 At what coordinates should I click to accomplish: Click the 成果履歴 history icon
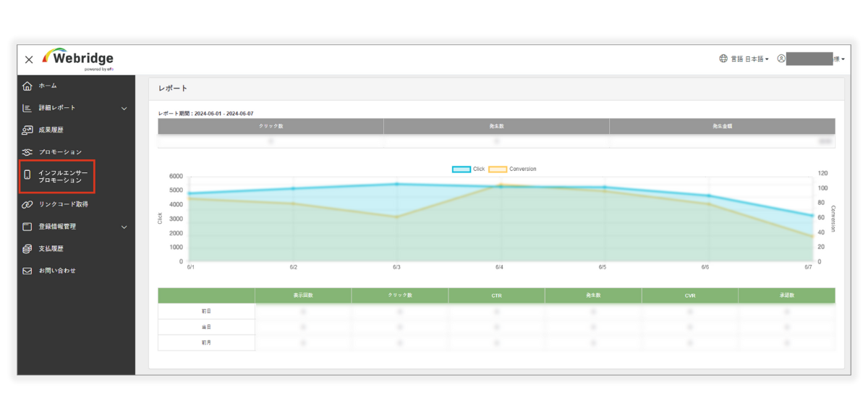(27, 130)
